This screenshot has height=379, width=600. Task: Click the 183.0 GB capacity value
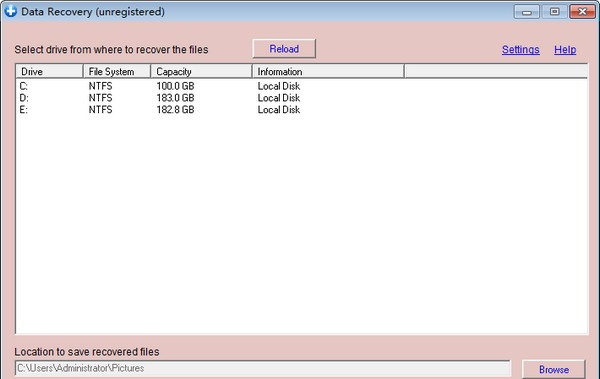pos(175,98)
